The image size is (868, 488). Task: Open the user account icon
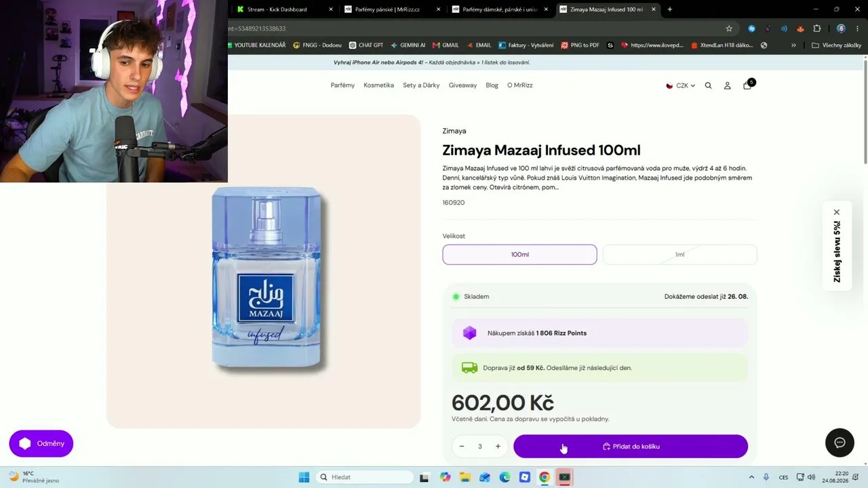pyautogui.click(x=727, y=85)
